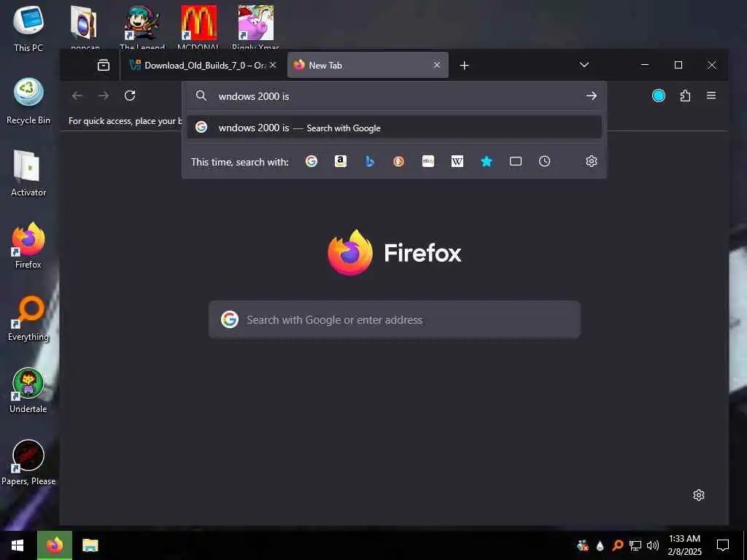Maximize the Firefox window

point(678,65)
